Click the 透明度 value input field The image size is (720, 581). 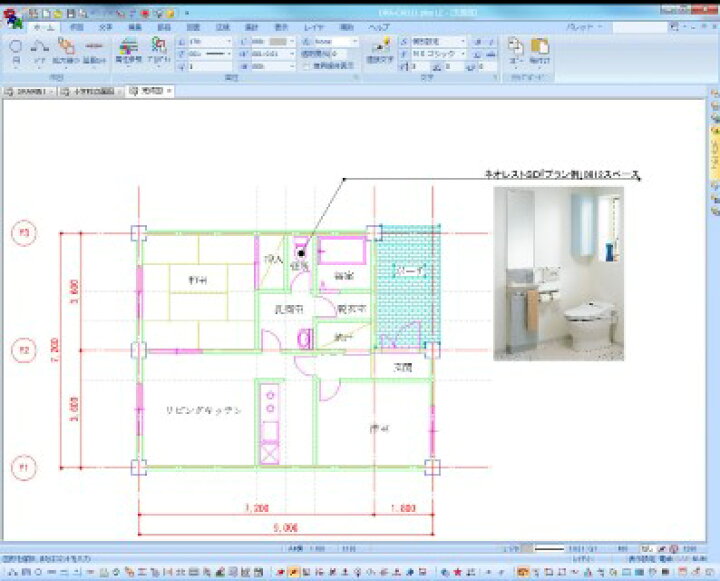click(340, 54)
